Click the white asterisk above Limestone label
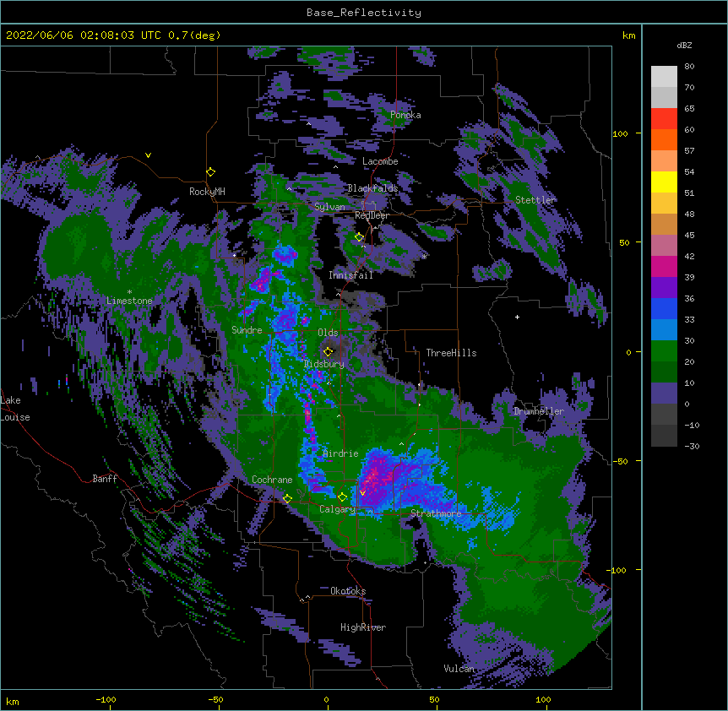 point(129,292)
